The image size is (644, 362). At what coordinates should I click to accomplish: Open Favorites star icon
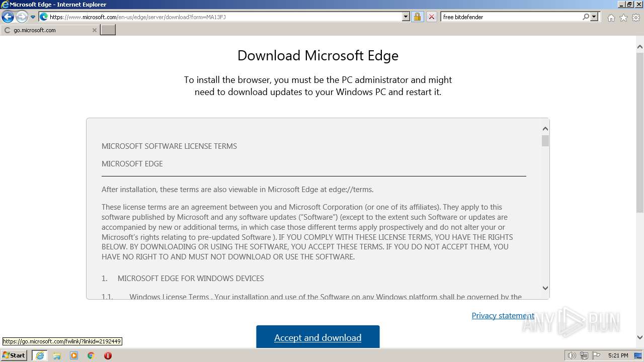pyautogui.click(x=623, y=18)
